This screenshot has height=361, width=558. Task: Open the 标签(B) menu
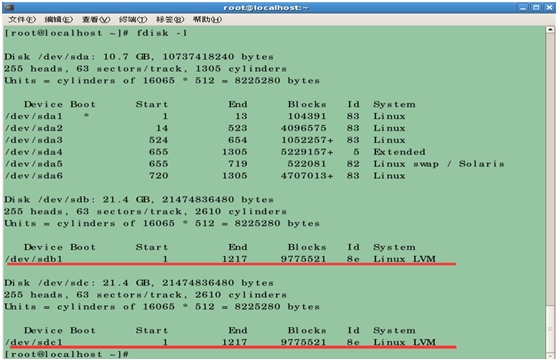point(170,19)
